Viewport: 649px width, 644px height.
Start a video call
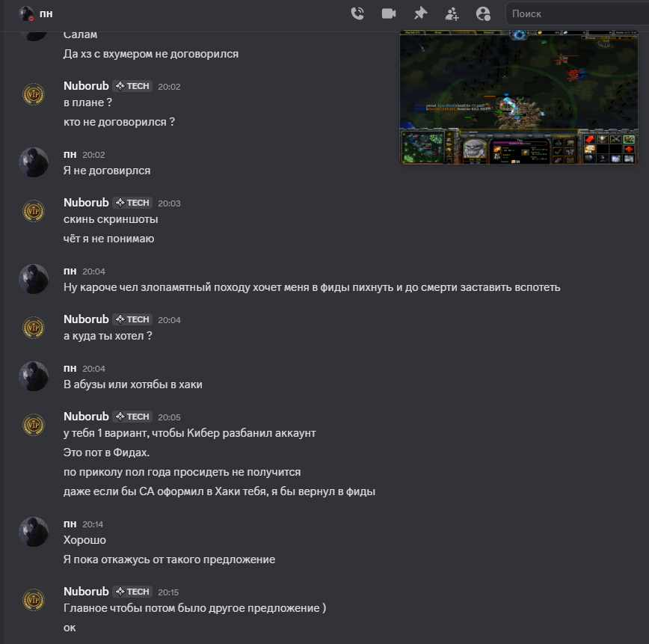(x=389, y=13)
